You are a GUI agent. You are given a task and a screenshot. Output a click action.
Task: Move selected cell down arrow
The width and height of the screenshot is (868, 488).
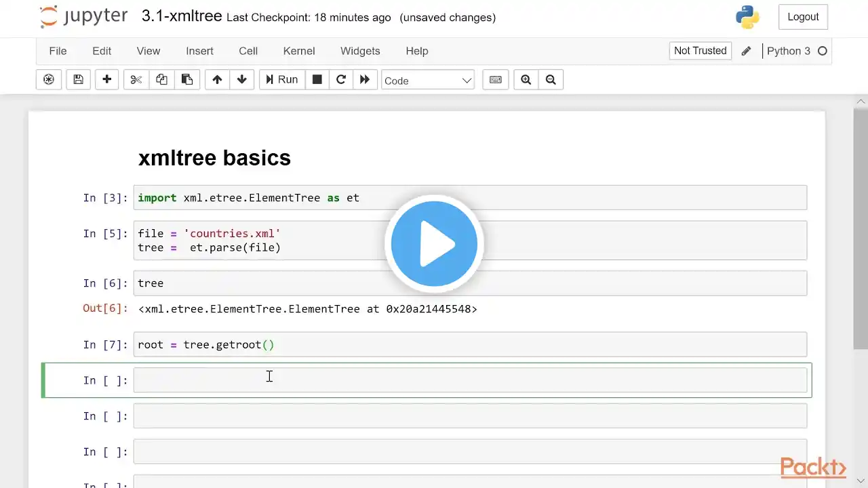tap(242, 80)
